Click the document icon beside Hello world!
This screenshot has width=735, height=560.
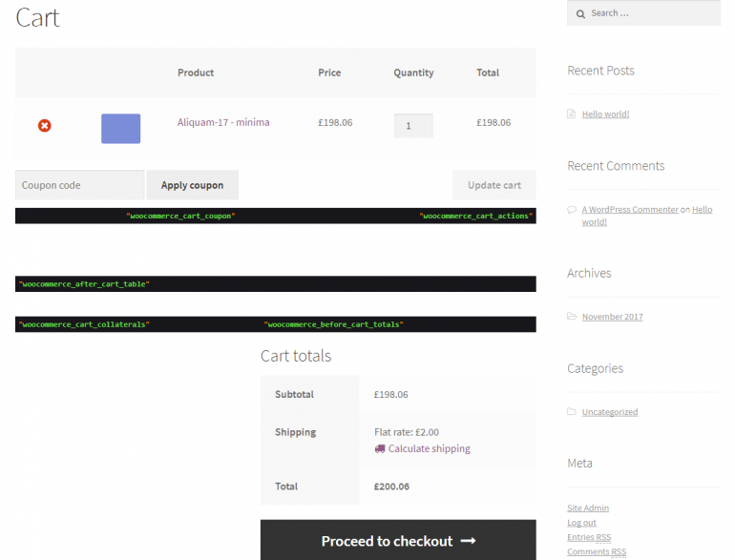tap(572, 114)
